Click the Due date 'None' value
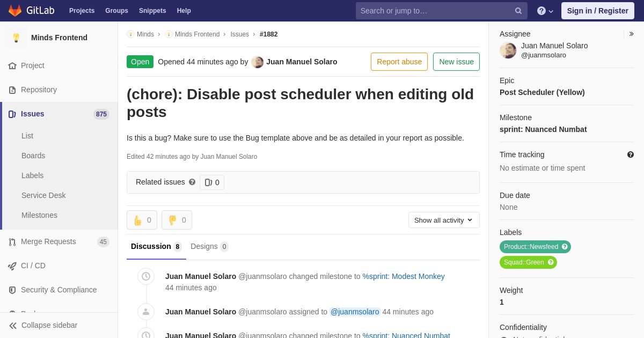This screenshot has height=338, width=644. [509, 207]
